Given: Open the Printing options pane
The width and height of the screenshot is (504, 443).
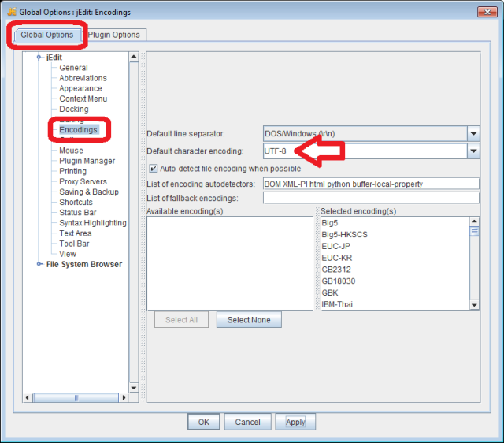Looking at the screenshot, I should coord(73,171).
